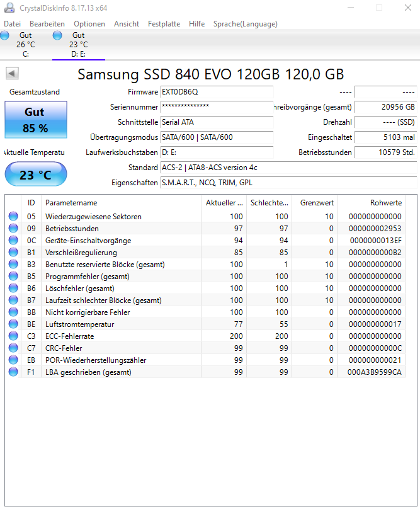The height and width of the screenshot is (509, 420).
Task: Click status orb for LBA geschrieben row
Action: [13, 372]
